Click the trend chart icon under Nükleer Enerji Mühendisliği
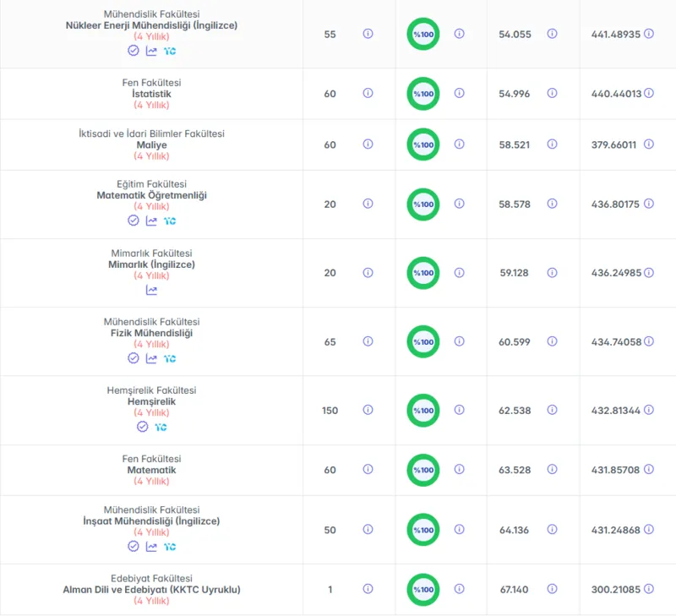Viewport: 676px width, 616px height. [151, 51]
